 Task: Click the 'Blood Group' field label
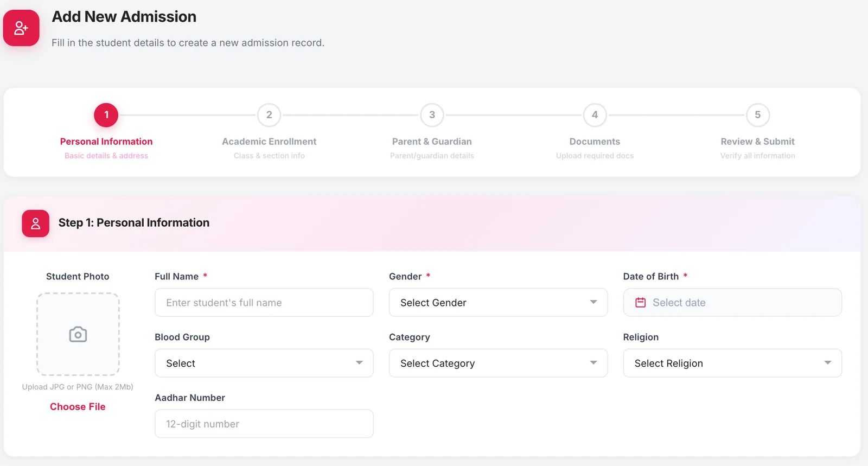182,337
